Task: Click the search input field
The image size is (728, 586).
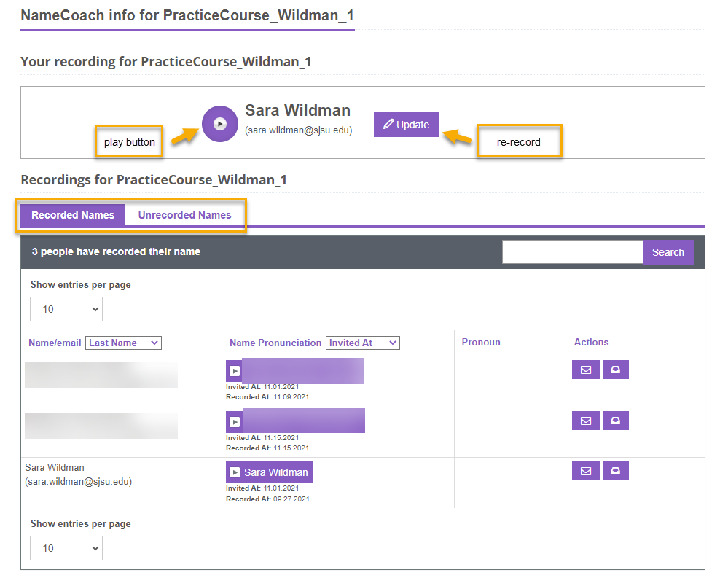Action: coord(572,252)
